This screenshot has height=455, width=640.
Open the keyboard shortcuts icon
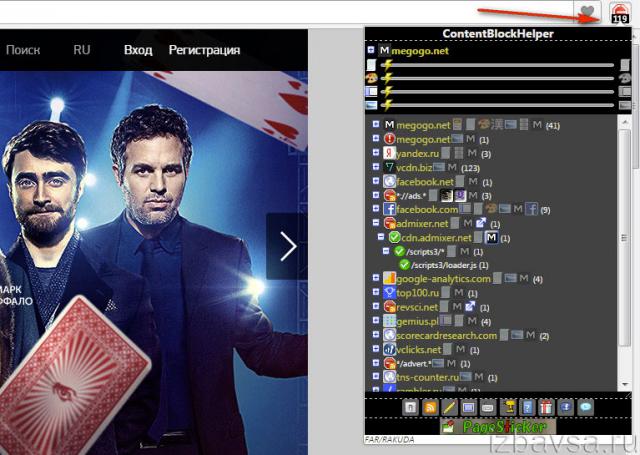click(x=488, y=407)
